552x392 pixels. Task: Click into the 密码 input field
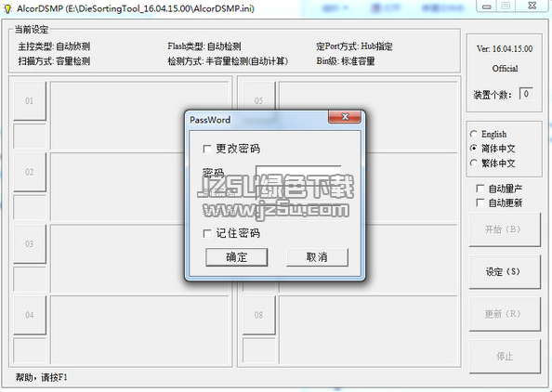(x=298, y=174)
